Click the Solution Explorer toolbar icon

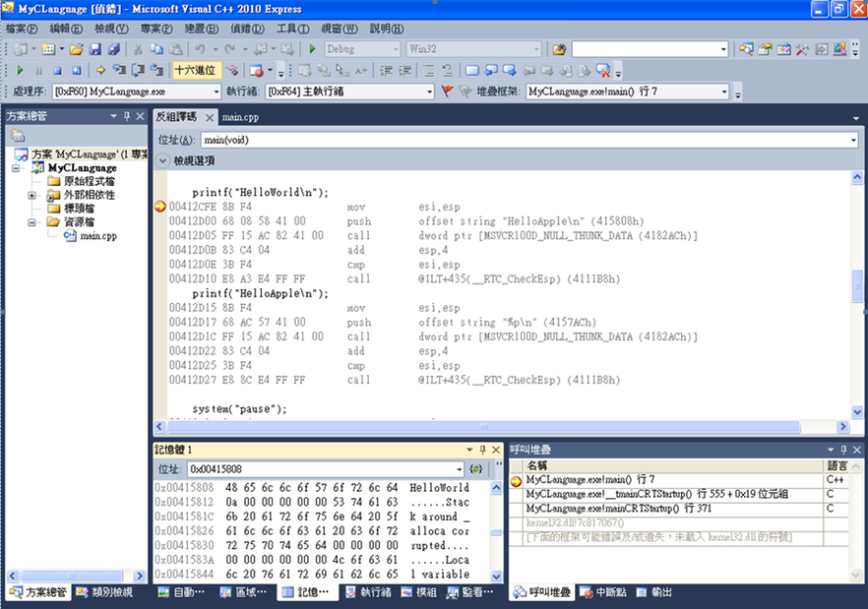tap(746, 49)
